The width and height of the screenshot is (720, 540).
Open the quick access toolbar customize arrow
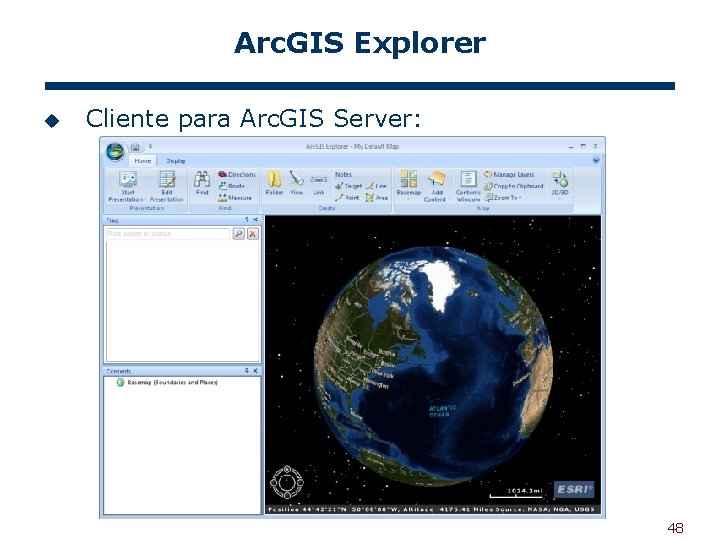click(150, 147)
